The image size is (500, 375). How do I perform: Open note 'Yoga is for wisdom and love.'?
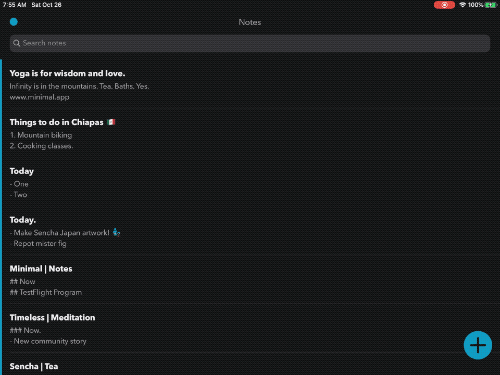click(x=250, y=85)
